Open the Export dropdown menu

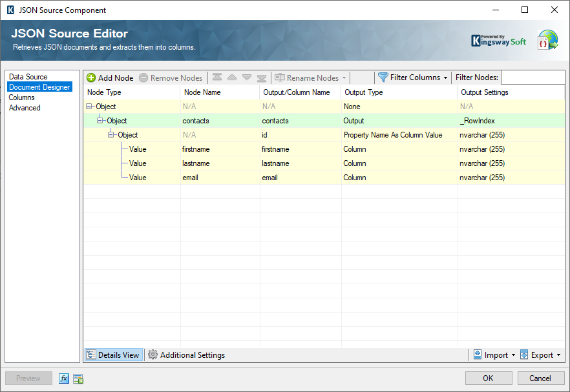coord(540,355)
